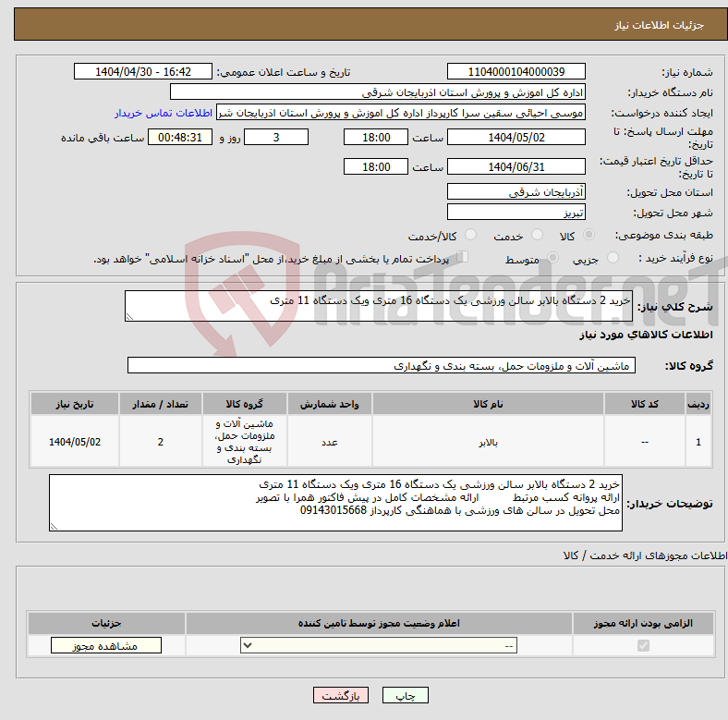Click the واحد شمارش column header
The width and height of the screenshot is (728, 720).
[329, 404]
